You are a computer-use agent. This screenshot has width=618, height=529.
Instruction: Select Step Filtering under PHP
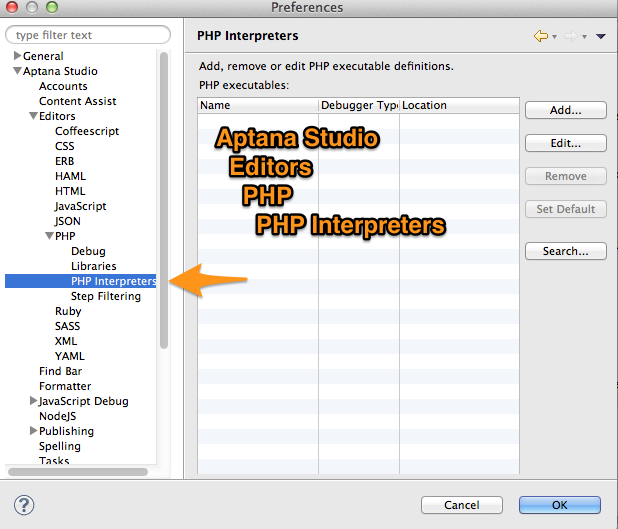click(106, 296)
